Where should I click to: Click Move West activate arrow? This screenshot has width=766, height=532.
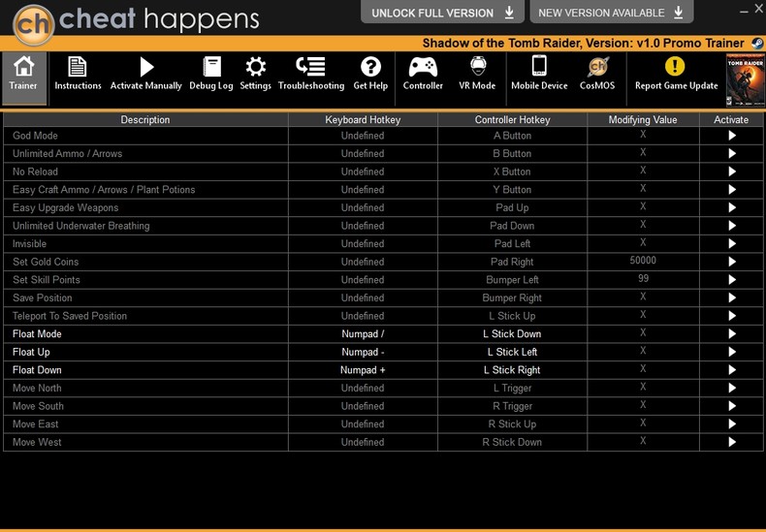tap(732, 443)
